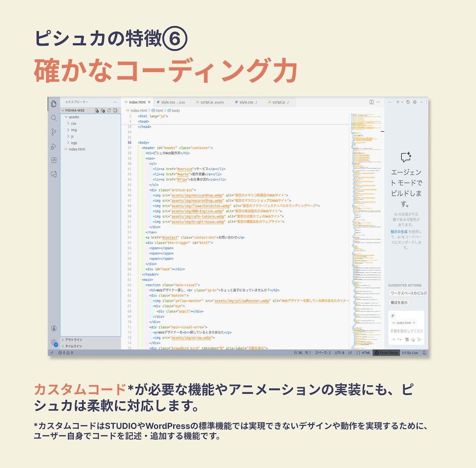The image size is (476, 468).
Task: Click 行 36、列 1 cursor position
Action: click(x=302, y=353)
